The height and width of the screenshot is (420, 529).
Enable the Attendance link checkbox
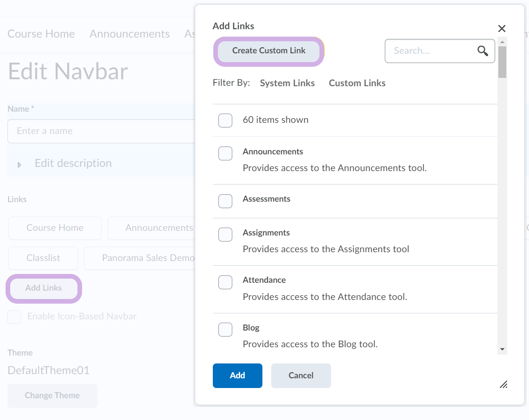(x=225, y=282)
